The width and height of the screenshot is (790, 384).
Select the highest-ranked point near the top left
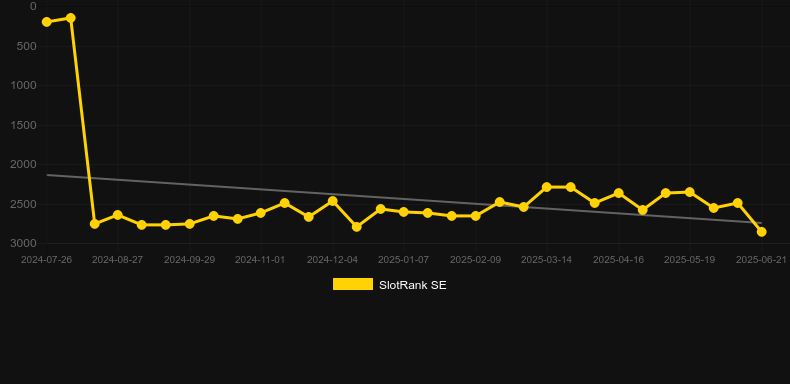pyautogui.click(x=71, y=18)
